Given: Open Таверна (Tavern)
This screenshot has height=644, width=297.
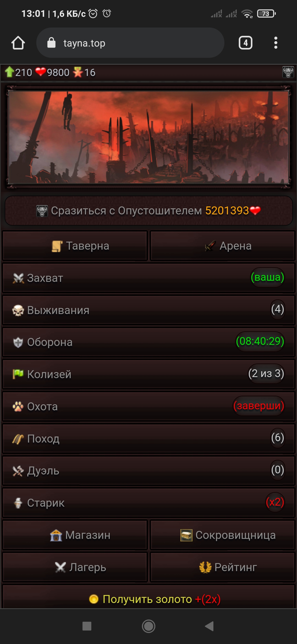Looking at the screenshot, I should pyautogui.click(x=75, y=246).
